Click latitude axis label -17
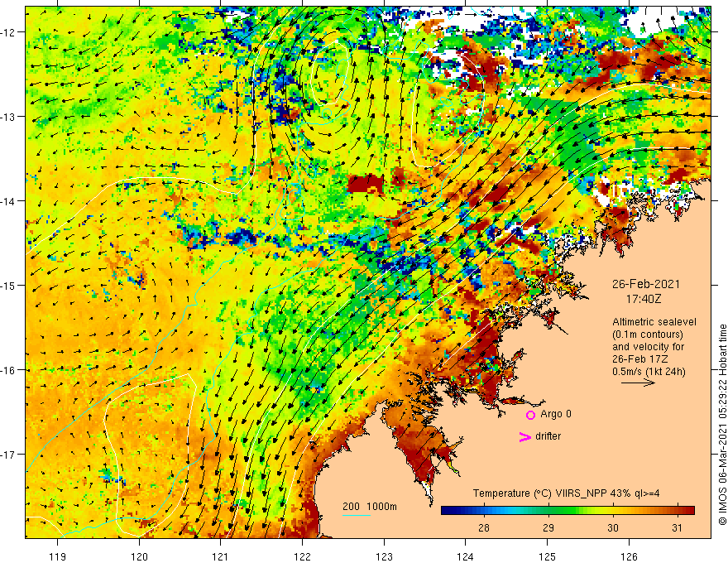The height and width of the screenshot is (563, 728). tap(9, 455)
